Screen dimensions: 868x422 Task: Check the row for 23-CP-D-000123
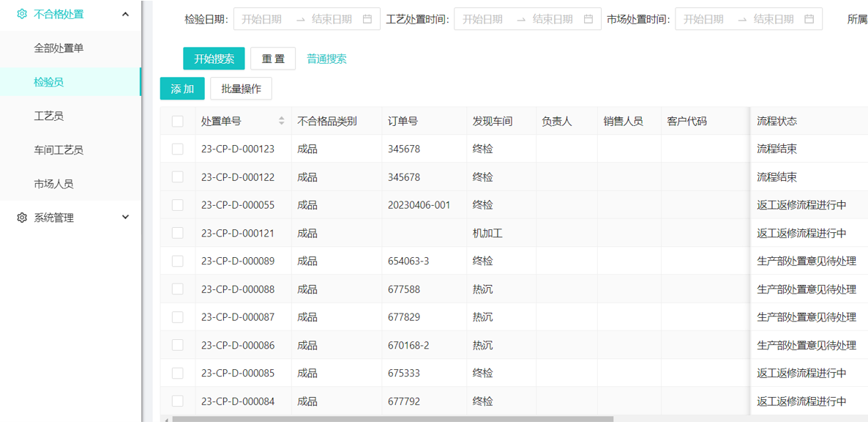click(178, 149)
